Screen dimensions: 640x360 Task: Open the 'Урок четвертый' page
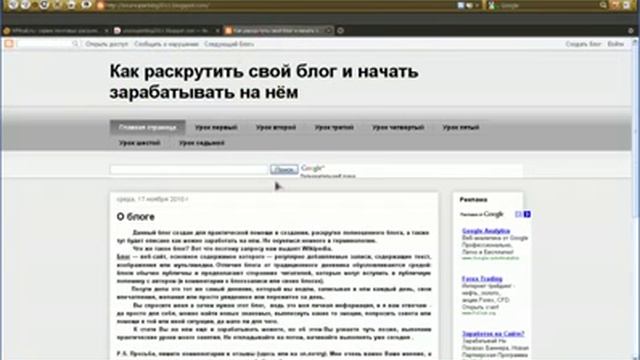398,127
